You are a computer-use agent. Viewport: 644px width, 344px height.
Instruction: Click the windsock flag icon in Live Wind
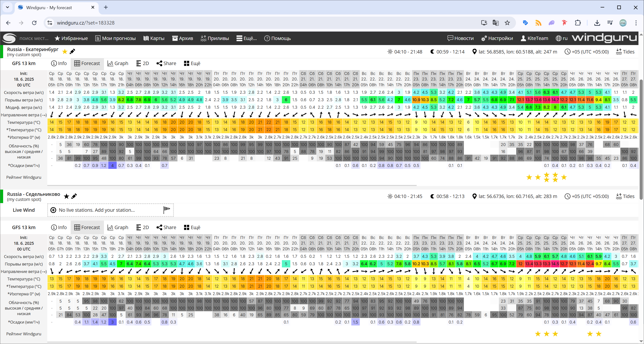(167, 210)
